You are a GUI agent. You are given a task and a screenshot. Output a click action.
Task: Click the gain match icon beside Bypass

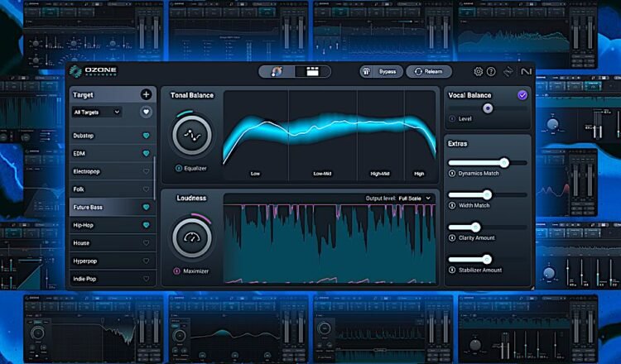coord(366,72)
